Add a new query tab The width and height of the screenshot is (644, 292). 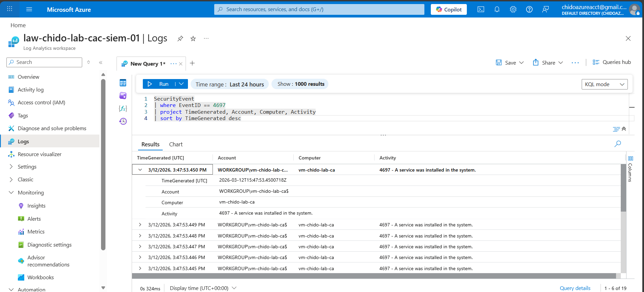[x=192, y=63]
